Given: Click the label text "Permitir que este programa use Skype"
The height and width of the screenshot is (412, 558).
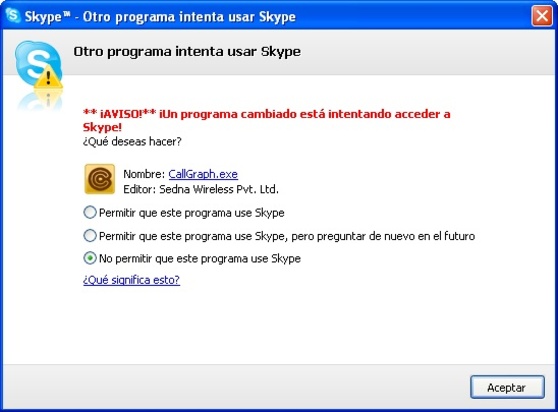Looking at the screenshot, I should 191,213.
